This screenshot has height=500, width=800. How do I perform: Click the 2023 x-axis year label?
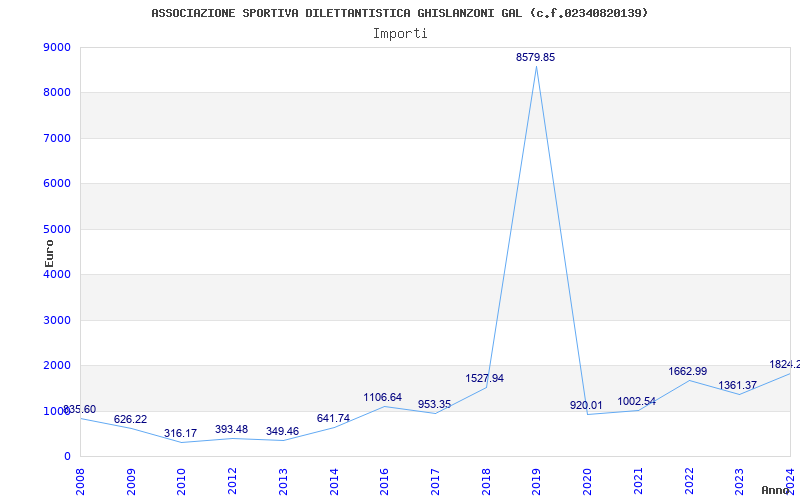740,481
